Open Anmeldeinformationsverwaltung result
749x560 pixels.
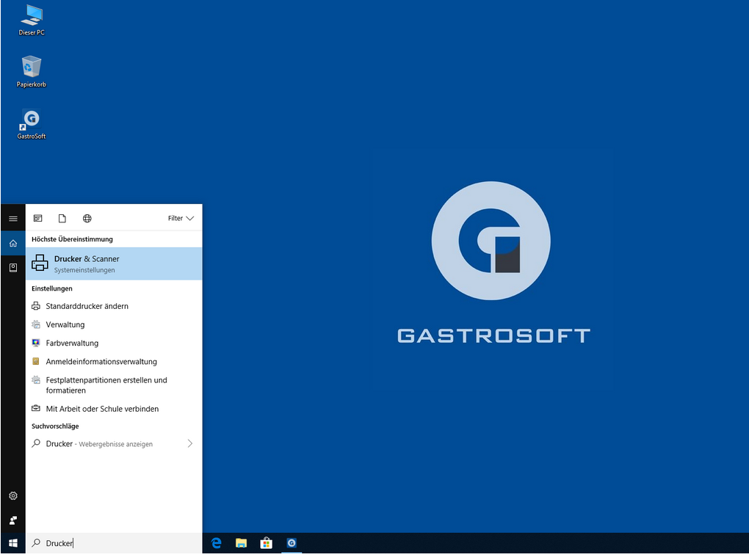101,361
